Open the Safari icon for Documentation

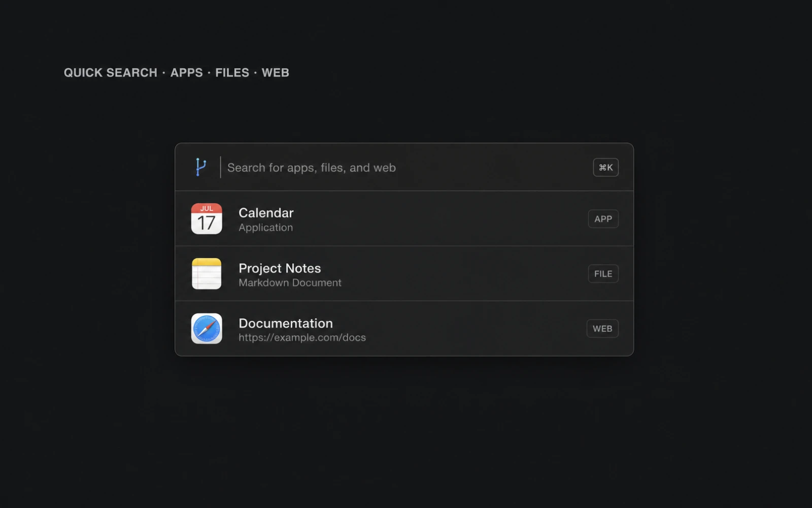click(207, 328)
